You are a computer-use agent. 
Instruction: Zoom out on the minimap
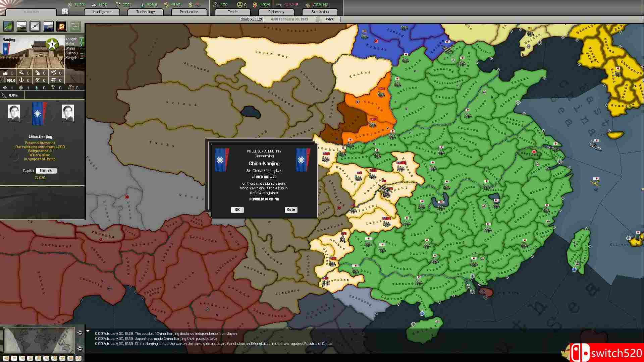click(x=80, y=349)
